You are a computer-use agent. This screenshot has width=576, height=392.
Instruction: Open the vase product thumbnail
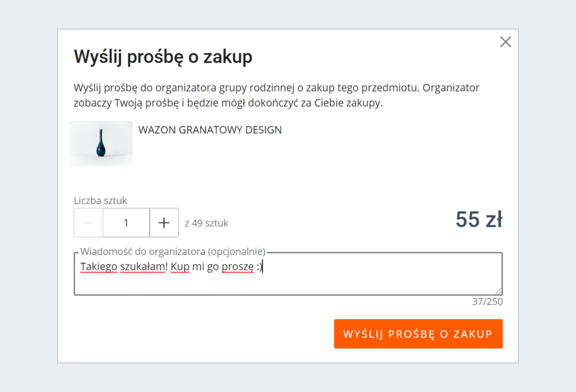(x=101, y=143)
